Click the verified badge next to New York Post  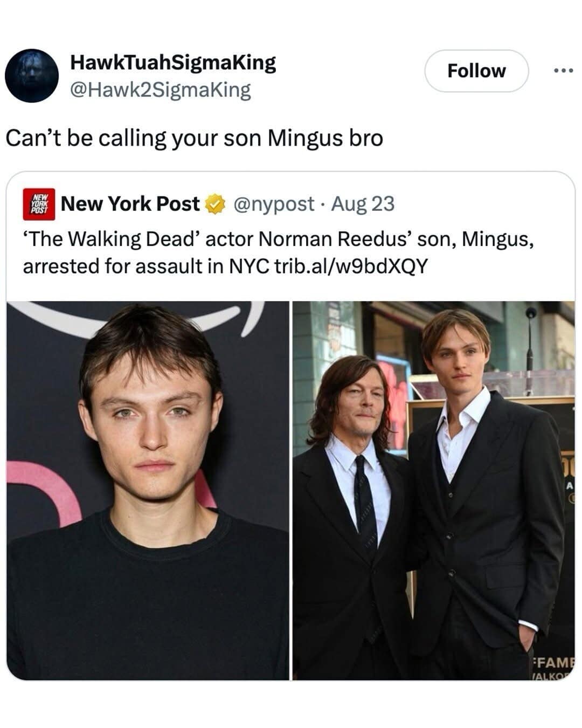click(x=214, y=204)
